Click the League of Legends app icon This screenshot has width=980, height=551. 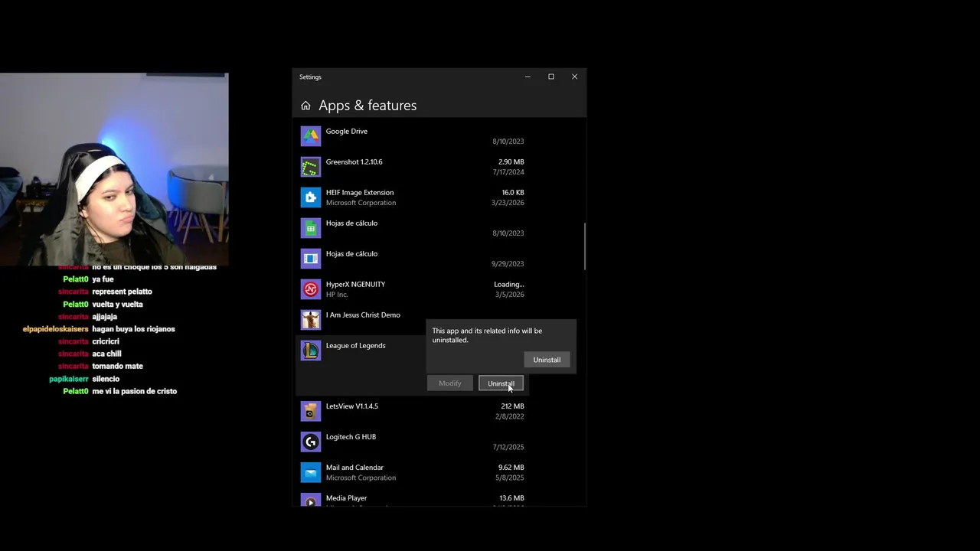pos(310,350)
